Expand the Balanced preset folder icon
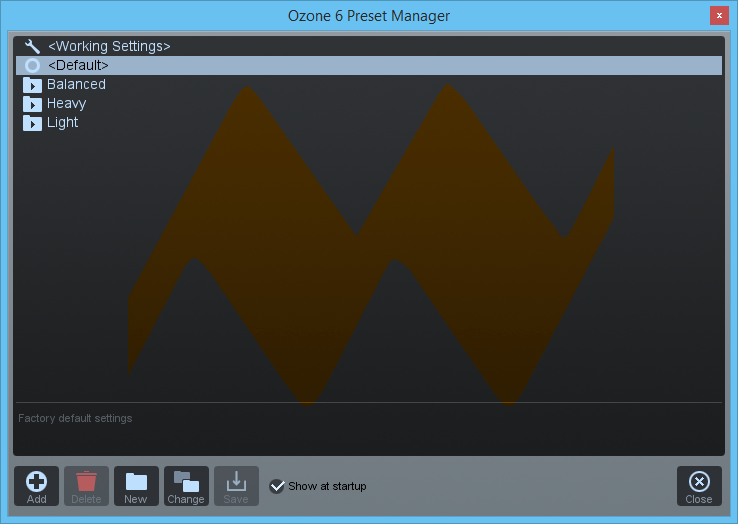Viewport: 738px width, 524px height. tap(32, 85)
